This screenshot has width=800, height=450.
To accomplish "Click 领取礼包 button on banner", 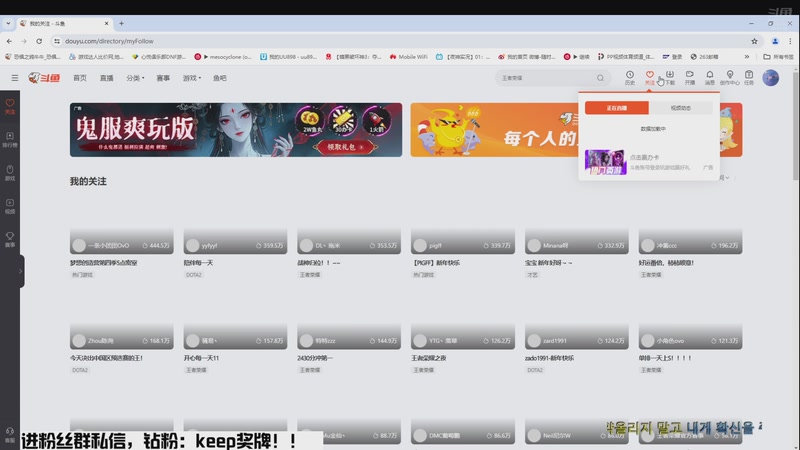I will [345, 147].
